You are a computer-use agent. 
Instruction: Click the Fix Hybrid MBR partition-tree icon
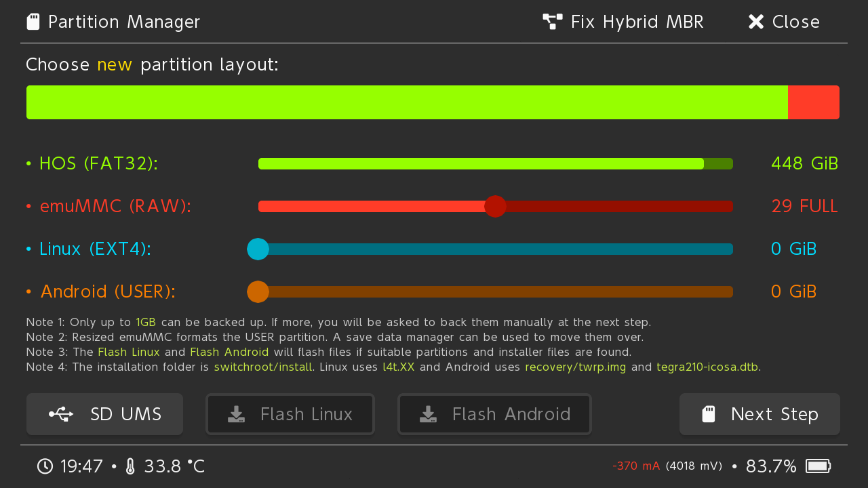[553, 22]
